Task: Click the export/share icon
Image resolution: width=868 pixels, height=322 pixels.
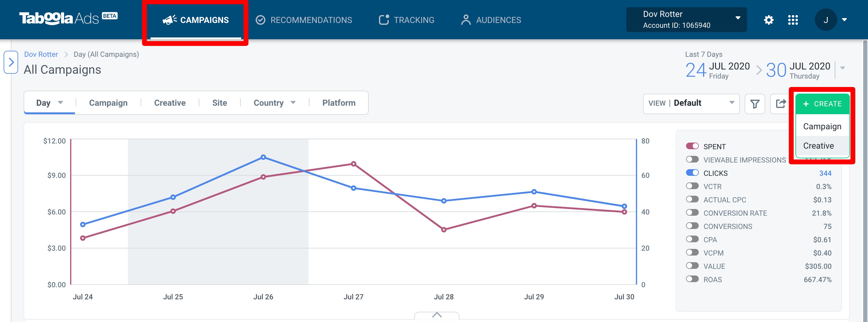Action: click(x=780, y=104)
